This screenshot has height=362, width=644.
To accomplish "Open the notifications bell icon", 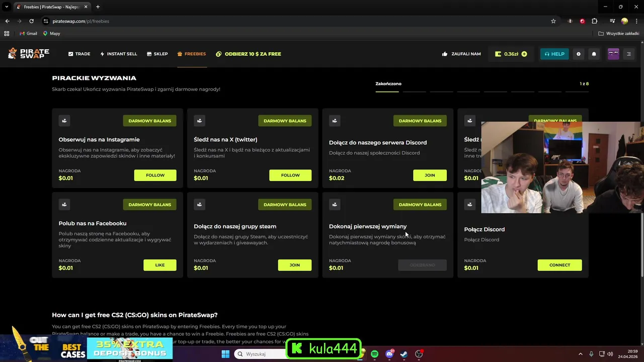I will pyautogui.click(x=594, y=54).
